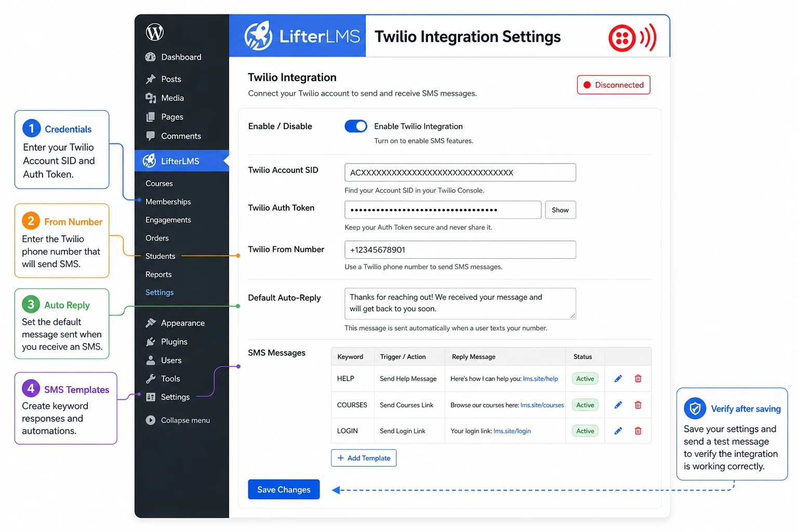
Task: Delete the COURSES keyword template
Action: 638,405
